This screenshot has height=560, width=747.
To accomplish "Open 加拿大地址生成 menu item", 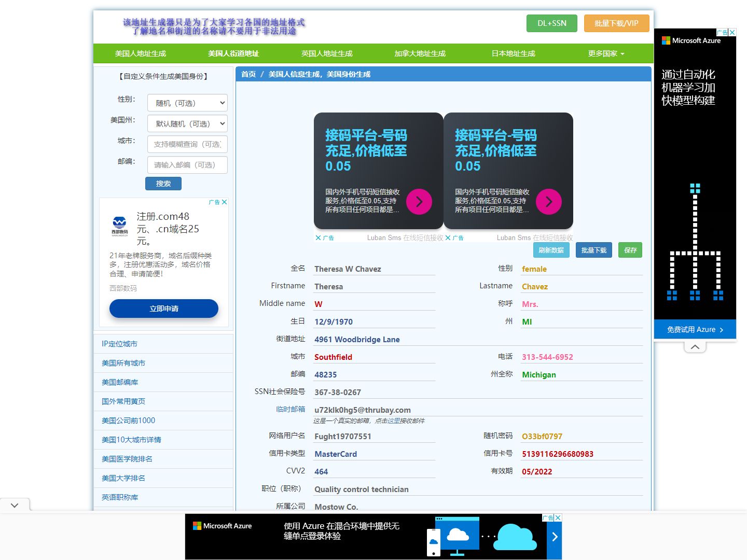I will tap(420, 53).
